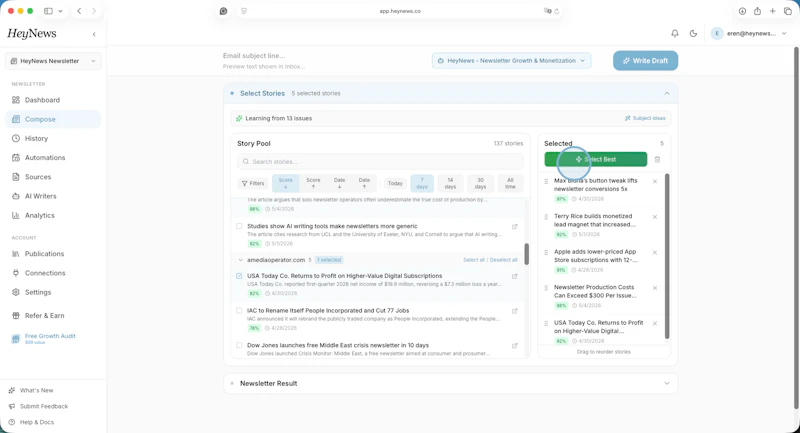Sort by Date ascending
800x433 pixels.
[364, 183]
